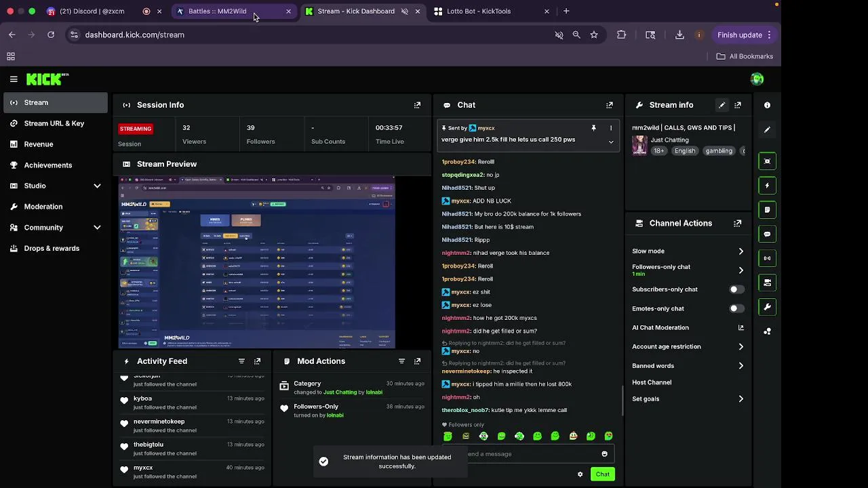Viewport: 868px width, 488px height.
Task: Toggle Emotes-only chat switch
Action: click(736, 308)
